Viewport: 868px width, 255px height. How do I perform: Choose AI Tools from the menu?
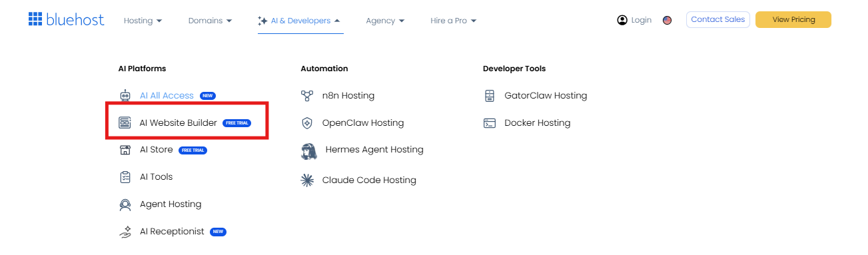click(157, 177)
